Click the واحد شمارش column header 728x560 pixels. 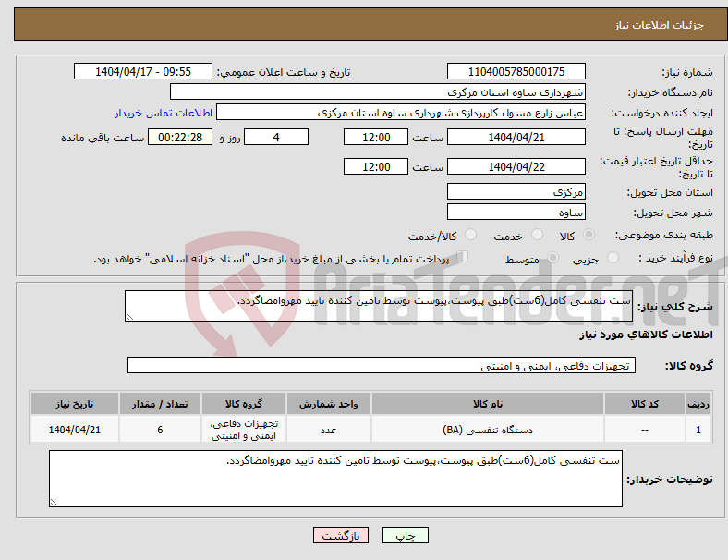pyautogui.click(x=329, y=404)
